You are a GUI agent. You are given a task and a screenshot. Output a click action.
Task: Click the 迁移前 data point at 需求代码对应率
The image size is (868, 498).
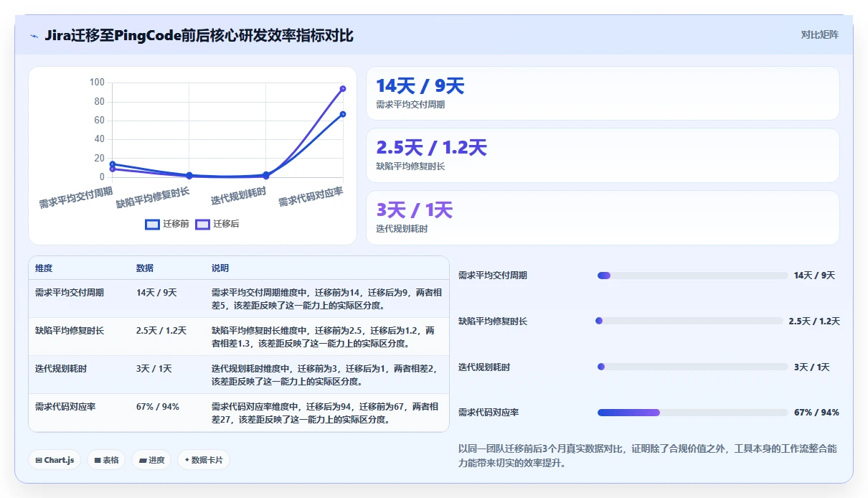click(343, 114)
